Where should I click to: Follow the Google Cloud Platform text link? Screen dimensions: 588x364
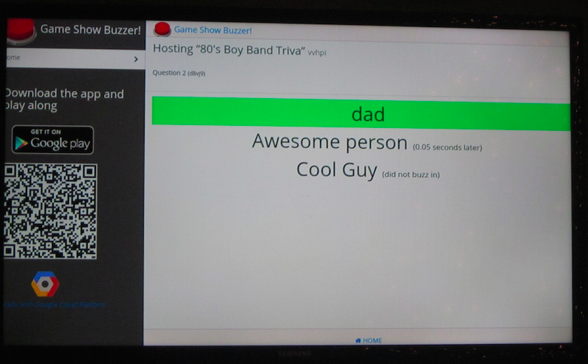[x=55, y=305]
